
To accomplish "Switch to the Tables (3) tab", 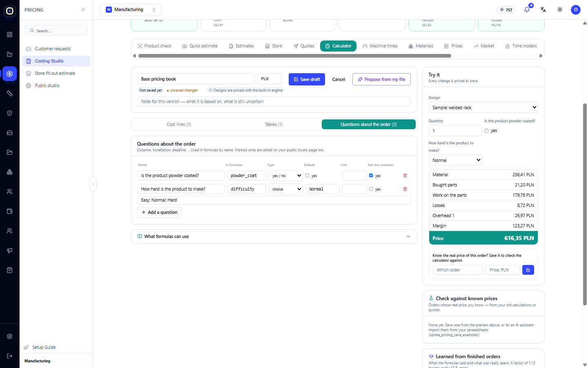I will (x=274, y=124).
